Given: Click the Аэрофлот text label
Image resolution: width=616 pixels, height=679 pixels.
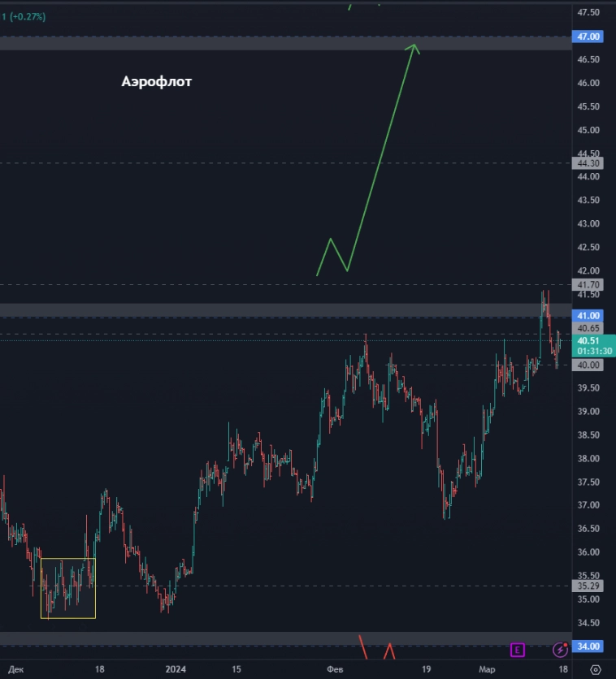Looking at the screenshot, I should (x=156, y=81).
